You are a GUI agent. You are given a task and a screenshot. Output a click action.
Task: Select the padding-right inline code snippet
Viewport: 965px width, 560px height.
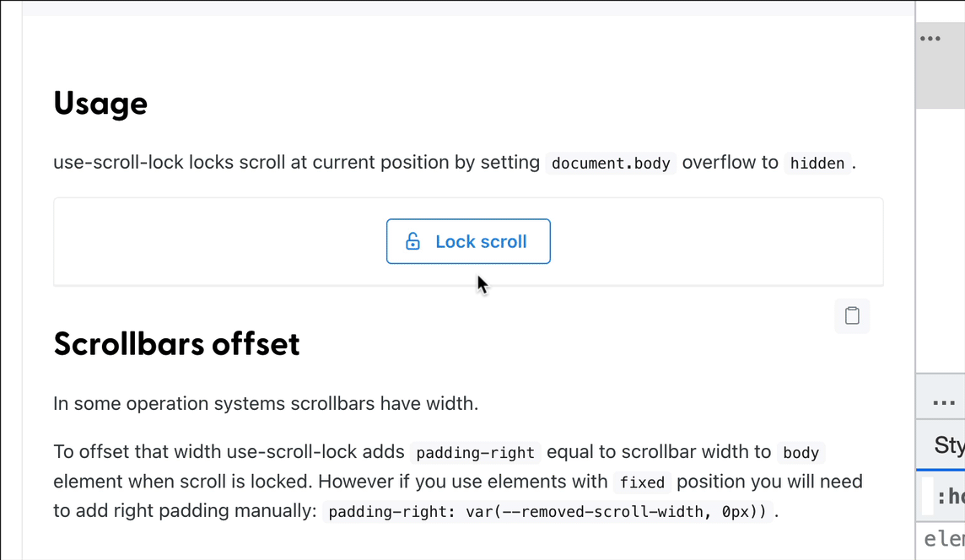point(474,452)
